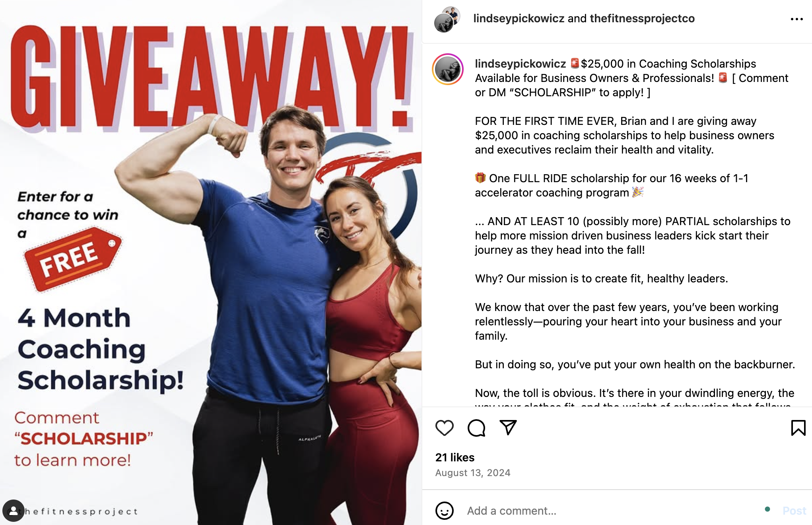Open thefitnessprojectco profile in the header
Screen dimensions: 812x525
642,18
